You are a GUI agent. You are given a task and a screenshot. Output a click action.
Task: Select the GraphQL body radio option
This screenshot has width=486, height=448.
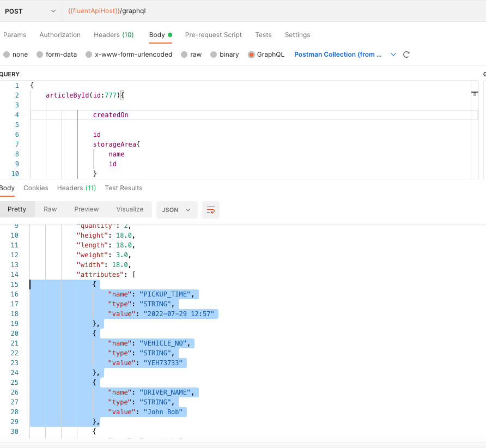(251, 55)
